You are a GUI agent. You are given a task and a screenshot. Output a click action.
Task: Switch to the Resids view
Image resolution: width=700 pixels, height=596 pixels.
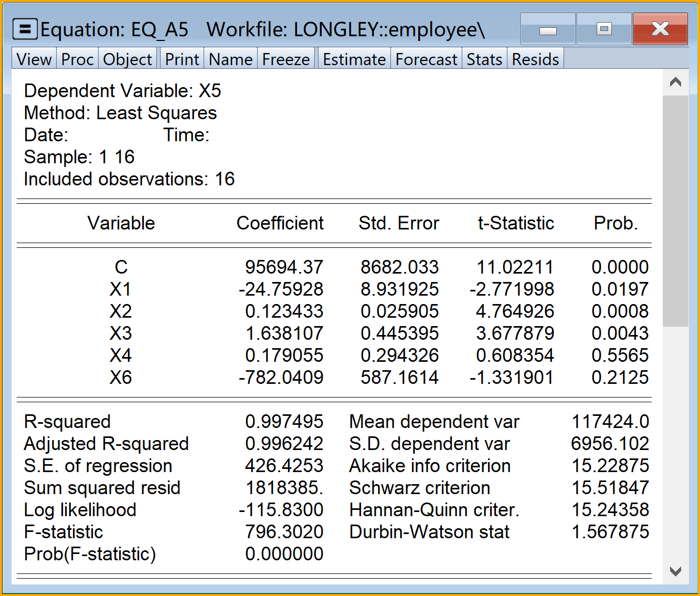(535, 59)
